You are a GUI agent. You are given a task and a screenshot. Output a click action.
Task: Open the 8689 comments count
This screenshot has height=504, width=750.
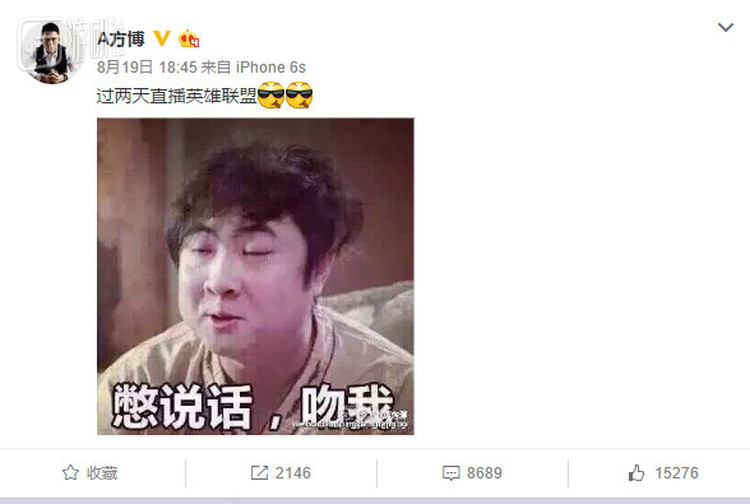pos(484,473)
